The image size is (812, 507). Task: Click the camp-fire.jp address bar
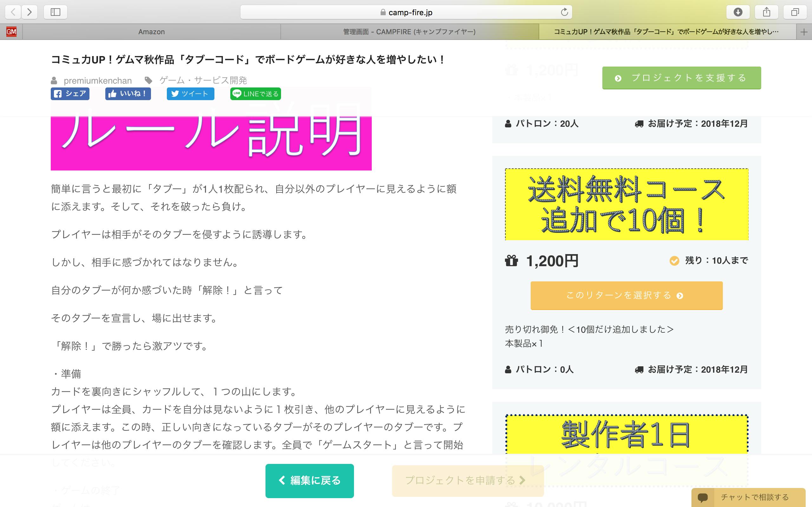[x=406, y=12]
